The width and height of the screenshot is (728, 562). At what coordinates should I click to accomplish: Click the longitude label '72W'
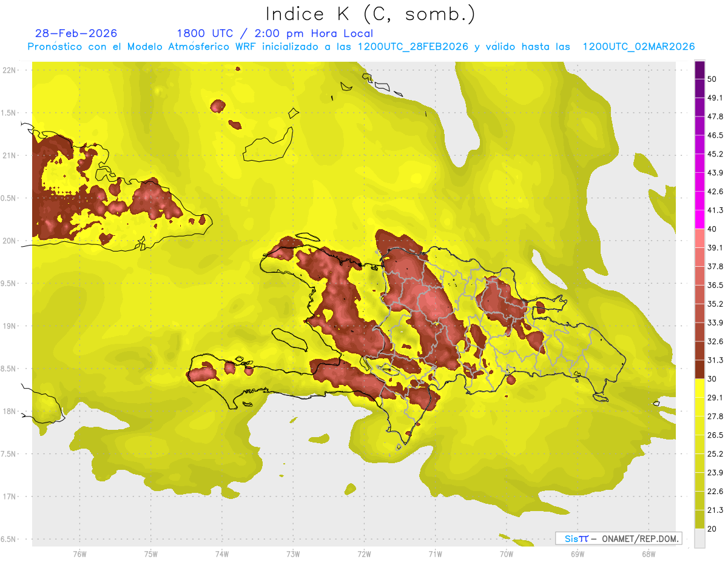tap(364, 554)
